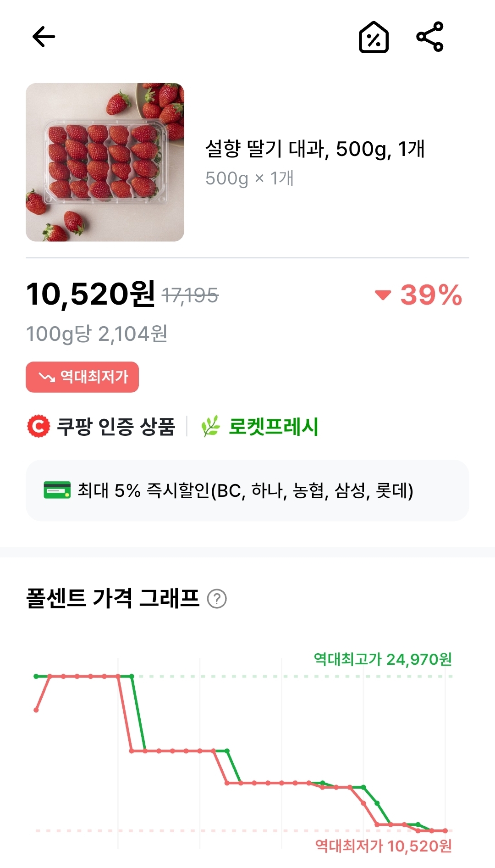495x868 pixels.
Task: Tap the last point on the price graph
Action: [445, 831]
